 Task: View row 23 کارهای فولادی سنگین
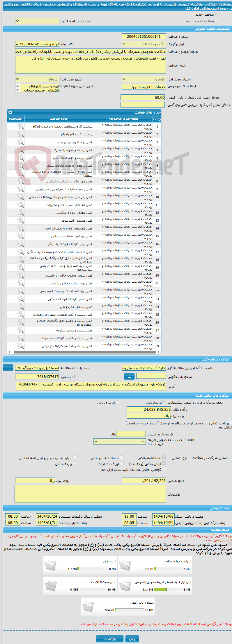(20, 299)
